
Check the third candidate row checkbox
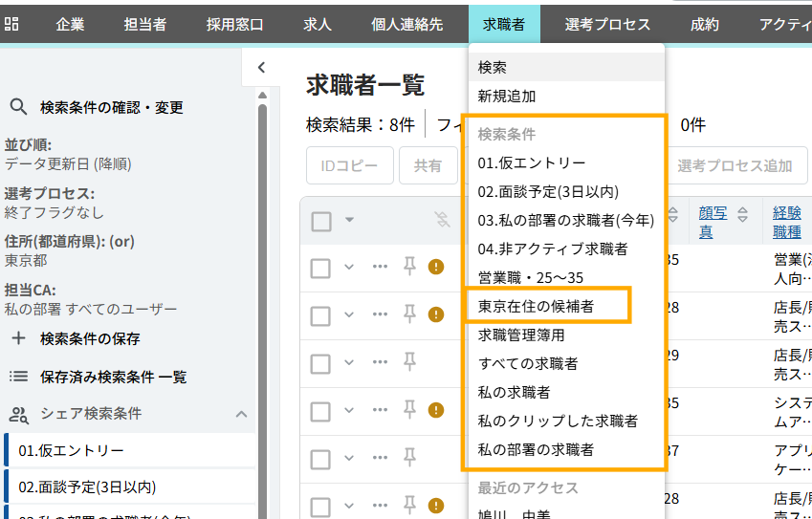(x=319, y=361)
